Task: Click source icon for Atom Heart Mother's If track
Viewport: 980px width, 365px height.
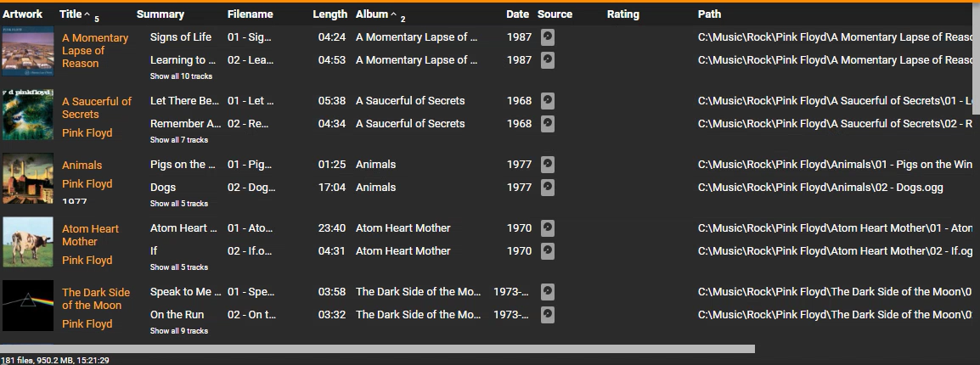Action: (549, 251)
